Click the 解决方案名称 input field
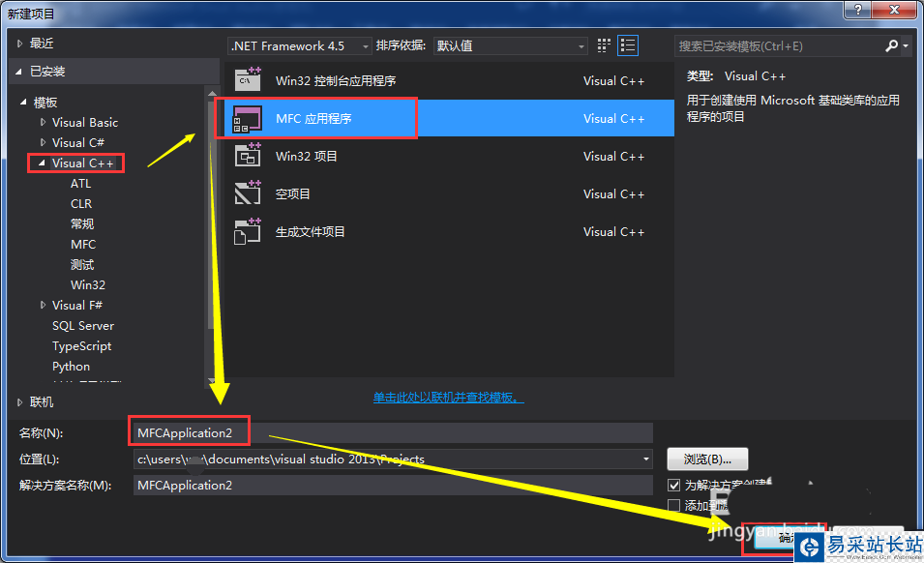This screenshot has height=563, width=924. coord(393,486)
